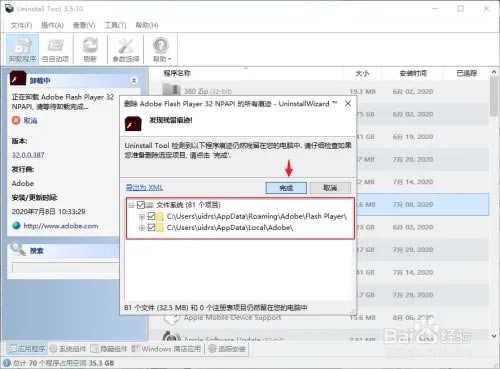This screenshot has height=369, width=500.
Task: Click the 帮助 help toolbar icon
Action: [x=160, y=49]
